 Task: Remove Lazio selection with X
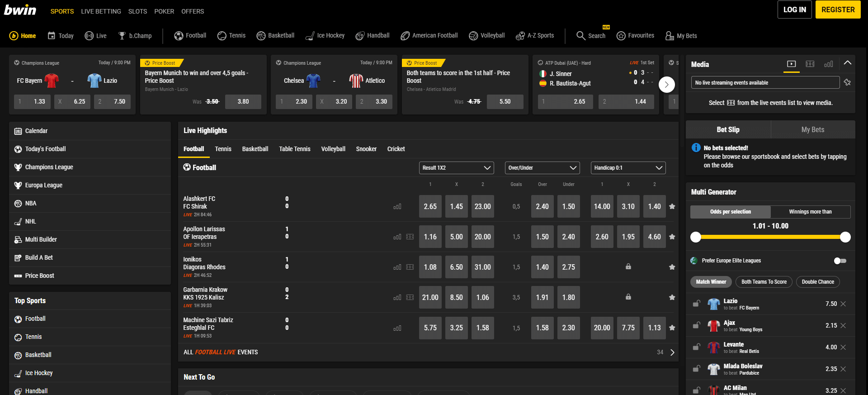843,304
